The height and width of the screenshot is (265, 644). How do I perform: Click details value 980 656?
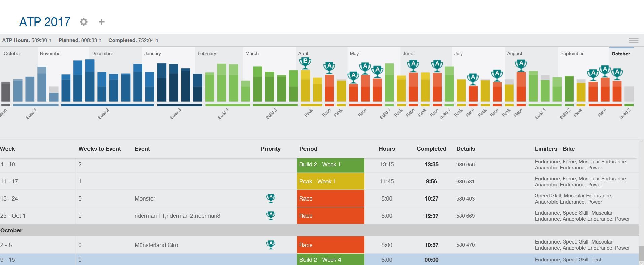coord(466,165)
